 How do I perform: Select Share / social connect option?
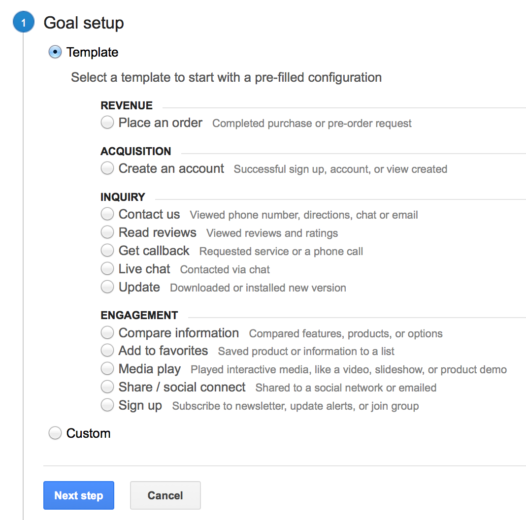point(107,387)
